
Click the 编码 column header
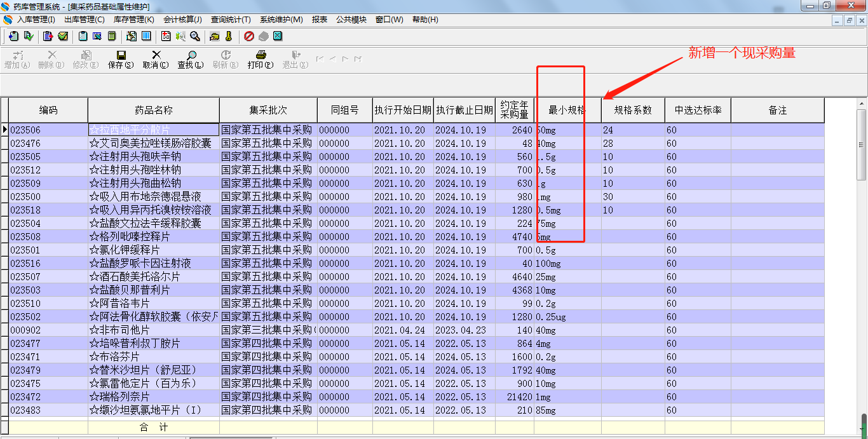[48, 110]
